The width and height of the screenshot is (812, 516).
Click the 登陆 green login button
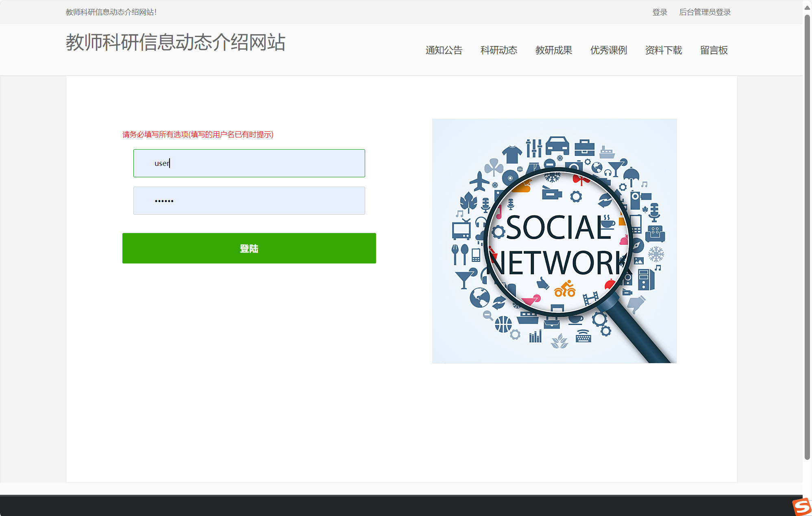click(x=249, y=248)
